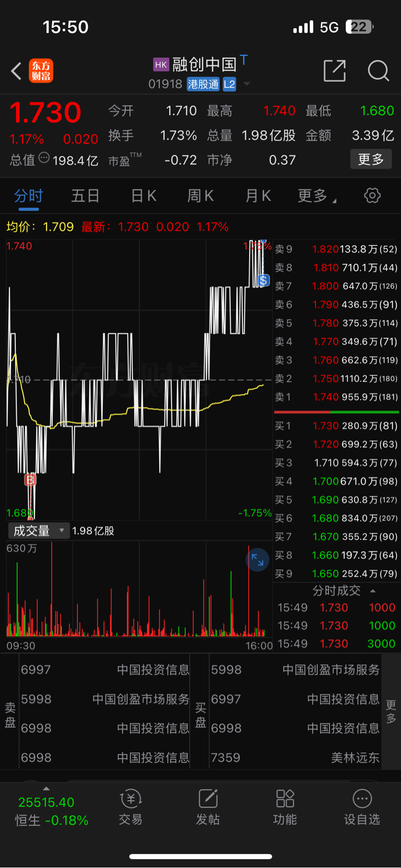
Task: Tap the 换手 1.73% value
Action: (178, 136)
